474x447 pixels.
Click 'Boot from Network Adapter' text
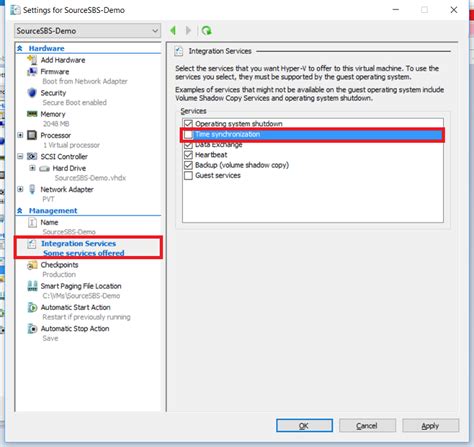(x=85, y=81)
